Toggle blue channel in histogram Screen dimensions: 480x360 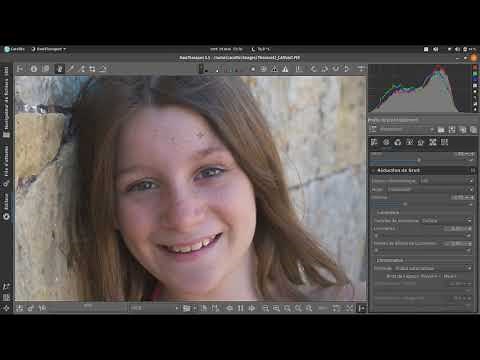(x=475, y=79)
